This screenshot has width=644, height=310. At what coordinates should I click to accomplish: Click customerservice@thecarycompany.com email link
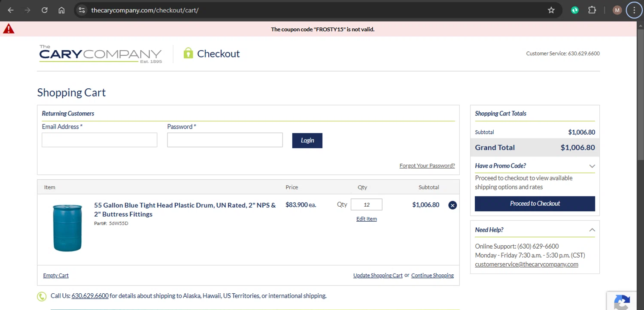526,264
